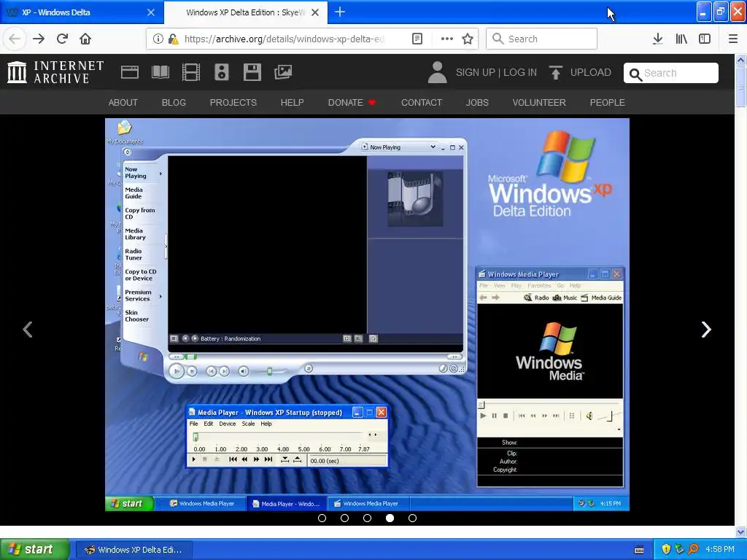Open the Library bookshelf icon

click(681, 39)
